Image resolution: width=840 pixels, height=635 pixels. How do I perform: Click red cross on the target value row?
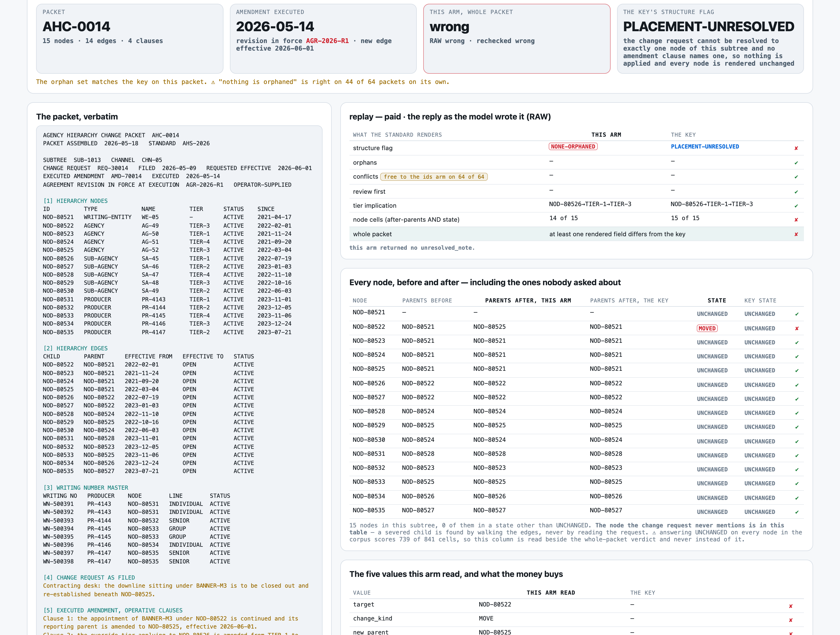(791, 606)
